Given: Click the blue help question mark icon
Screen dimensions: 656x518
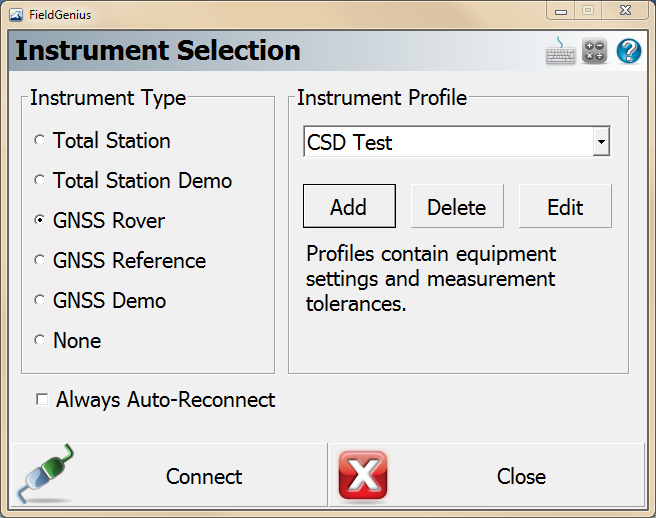Looking at the screenshot, I should pyautogui.click(x=628, y=52).
